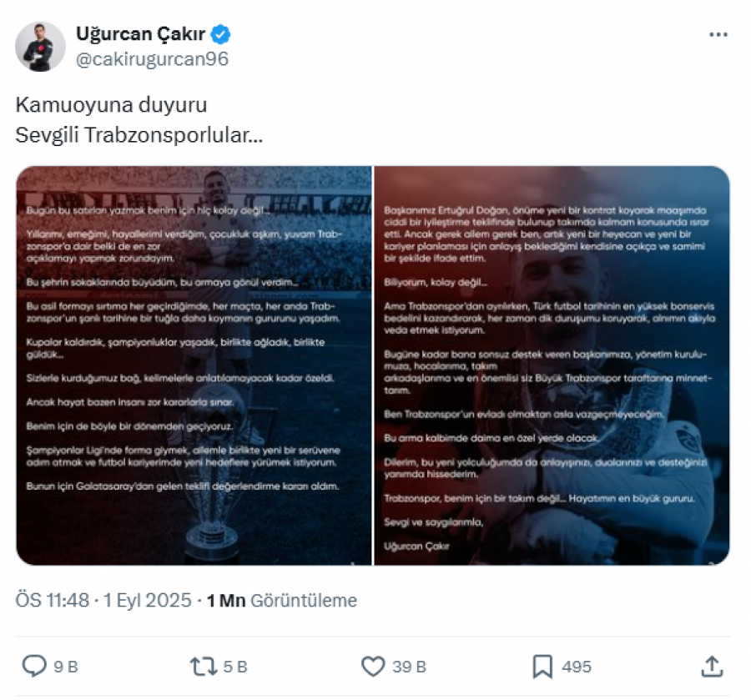Click the retweet arrows icon

pyautogui.click(x=204, y=667)
